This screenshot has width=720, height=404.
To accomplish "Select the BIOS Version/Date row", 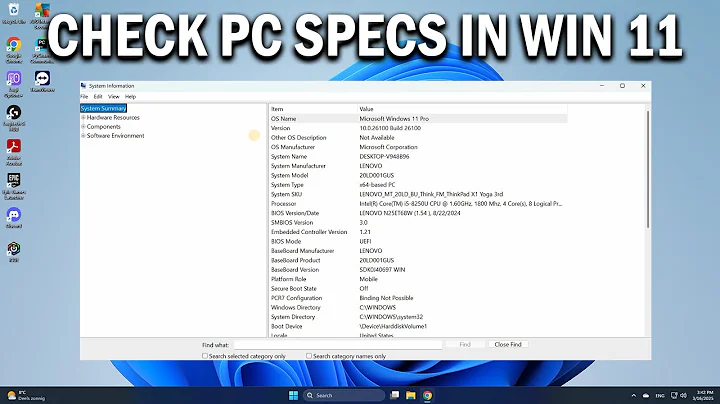I will pyautogui.click(x=418, y=213).
